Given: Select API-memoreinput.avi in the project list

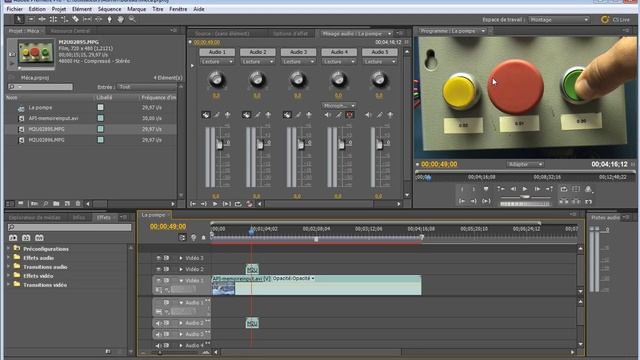Looking at the screenshot, I should pos(53,118).
